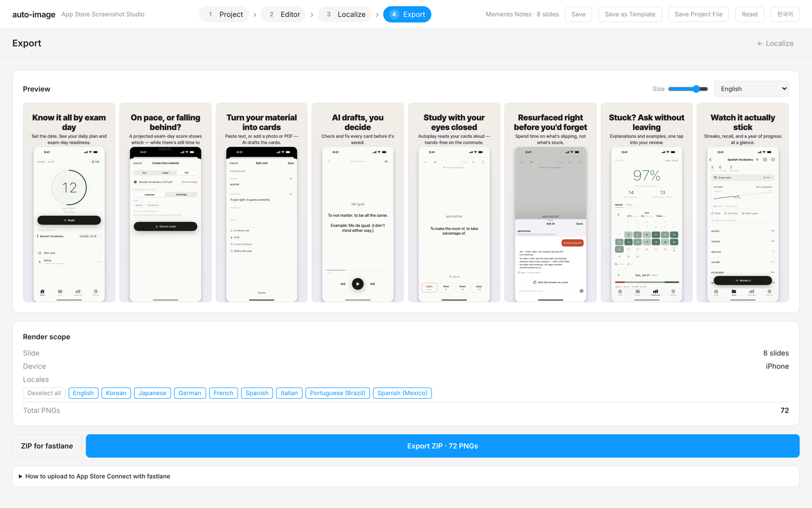The width and height of the screenshot is (812, 508).
Task: Click Save as Template
Action: tap(630, 14)
